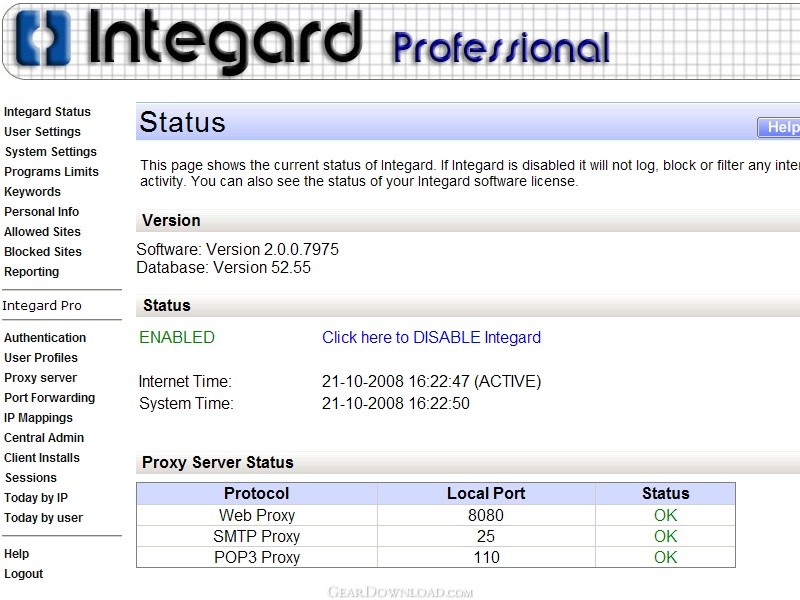
Task: Click the OK status for SMTP Proxy
Action: pyautogui.click(x=665, y=536)
